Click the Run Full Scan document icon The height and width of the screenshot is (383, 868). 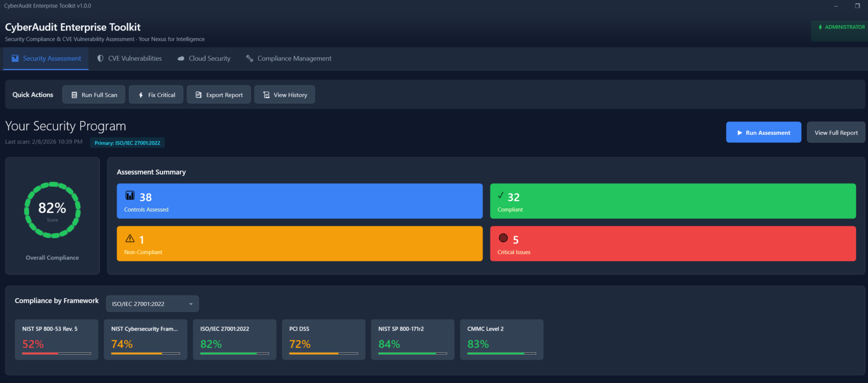pos(74,95)
